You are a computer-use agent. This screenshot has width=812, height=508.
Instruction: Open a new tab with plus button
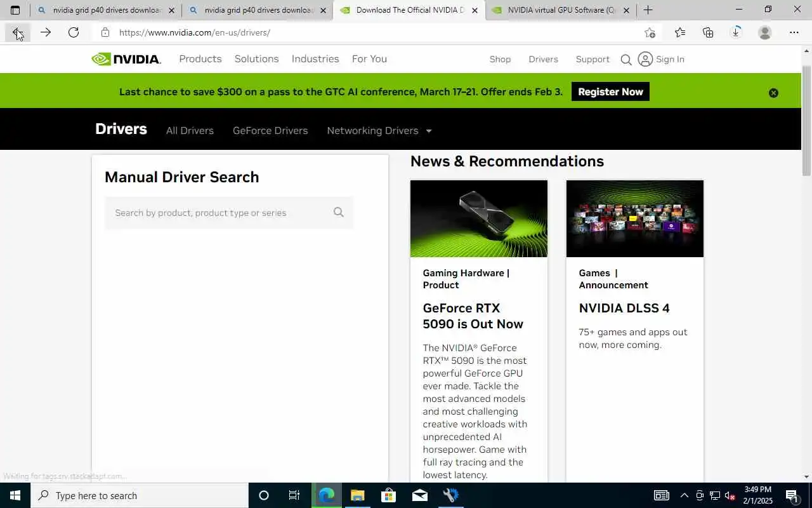pyautogui.click(x=648, y=10)
